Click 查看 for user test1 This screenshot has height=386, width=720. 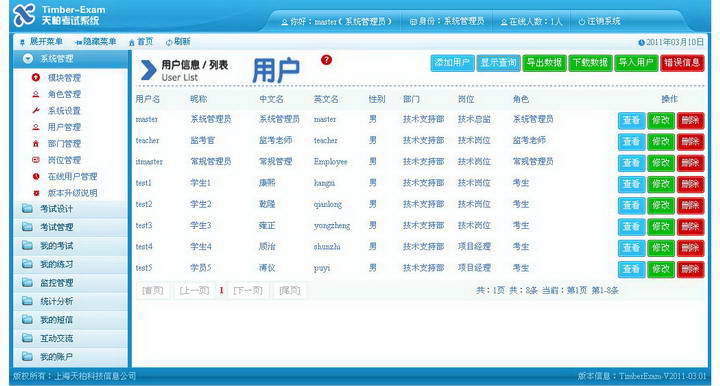click(631, 184)
